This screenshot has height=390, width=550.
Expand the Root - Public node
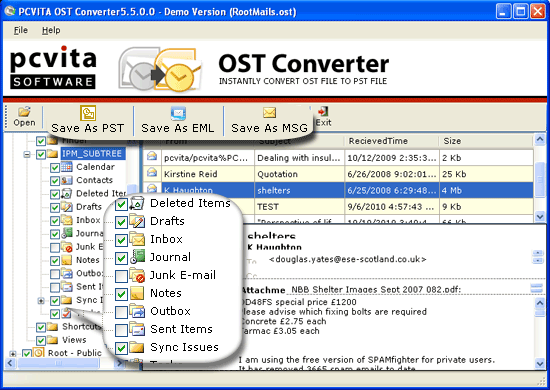point(13,354)
